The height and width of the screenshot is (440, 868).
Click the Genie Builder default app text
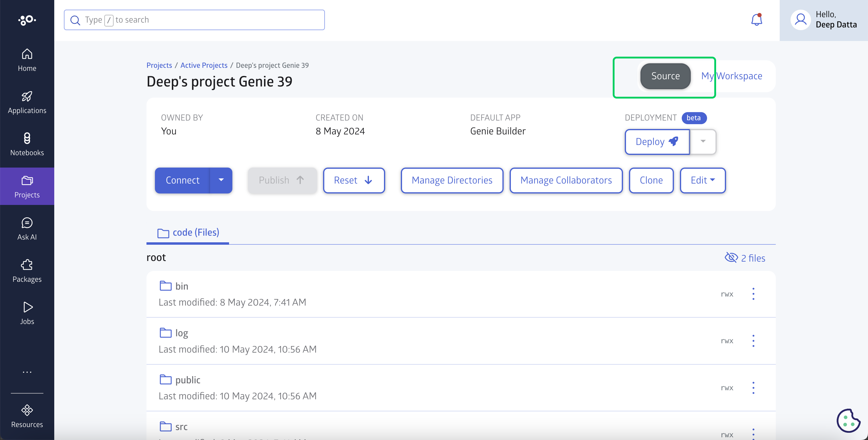coord(498,131)
